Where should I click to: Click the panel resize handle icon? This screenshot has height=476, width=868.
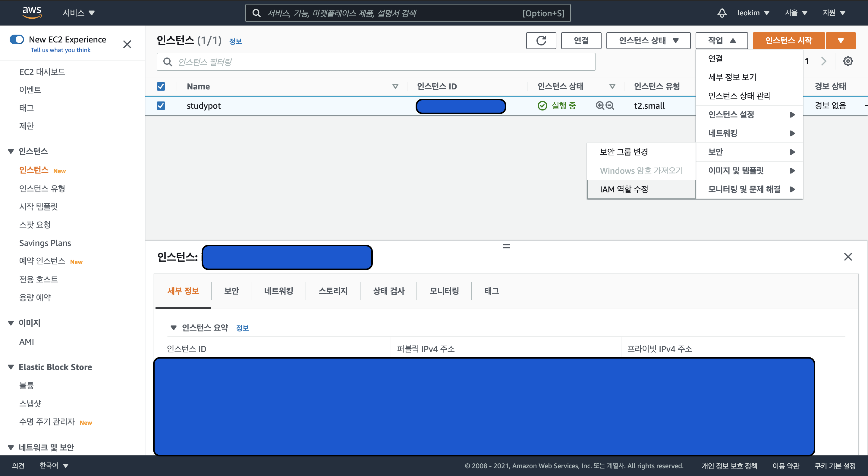(506, 246)
